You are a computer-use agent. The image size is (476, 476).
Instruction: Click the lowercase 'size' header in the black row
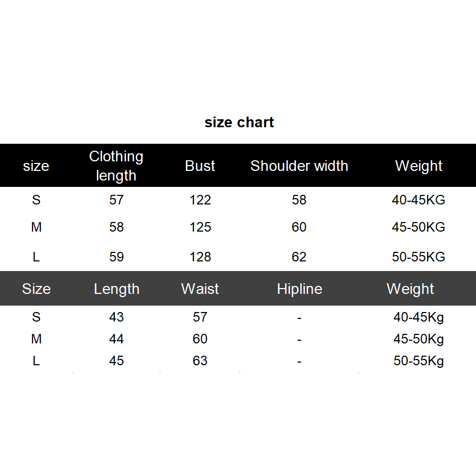pyautogui.click(x=36, y=166)
